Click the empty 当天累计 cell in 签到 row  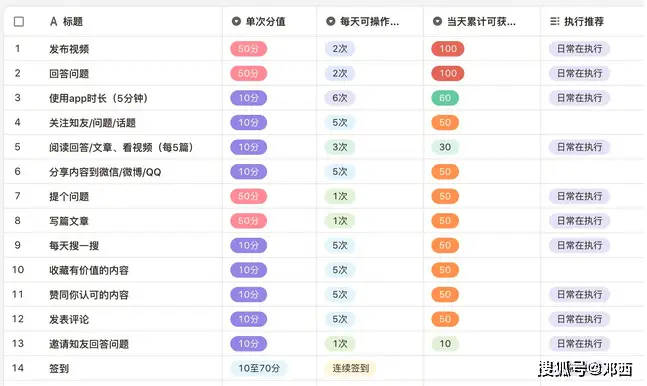[482, 368]
